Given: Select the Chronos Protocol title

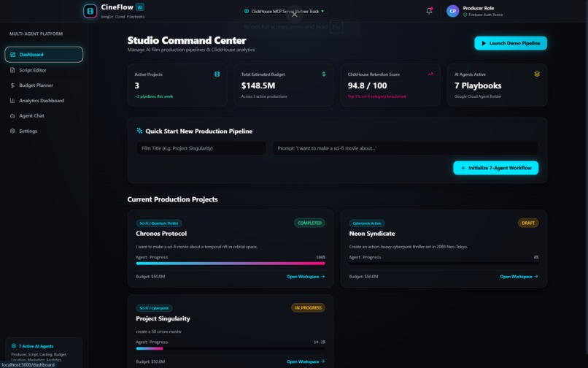Looking at the screenshot, I should click(161, 234).
